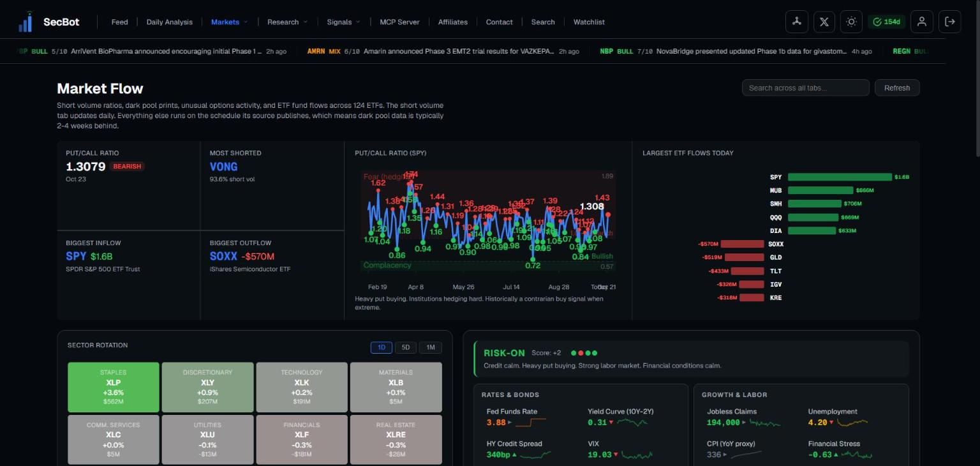Viewport: 980px width, 466px height.
Task: Click the Unemployment sparkline chart
Action: tap(852, 423)
